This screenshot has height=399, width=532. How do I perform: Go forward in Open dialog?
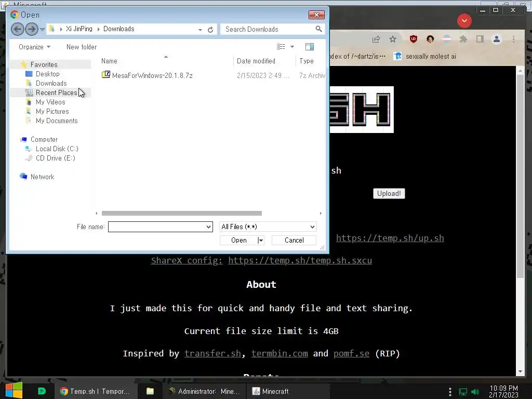pos(32,29)
